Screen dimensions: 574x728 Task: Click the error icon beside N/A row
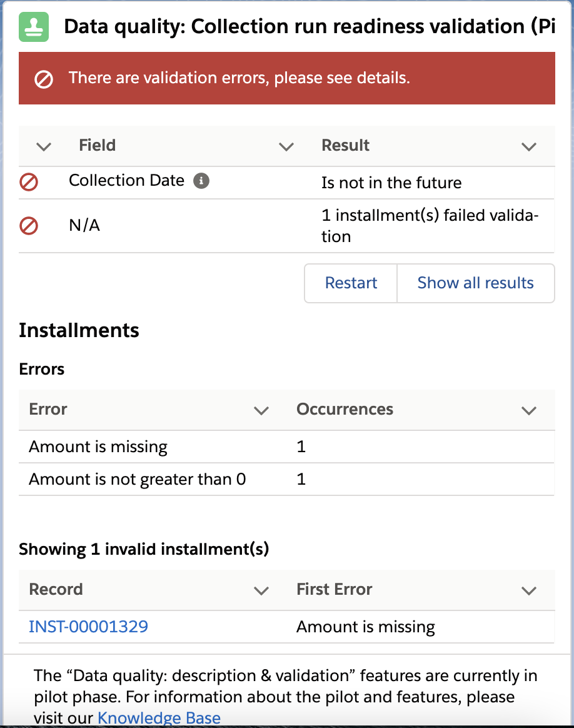28,226
